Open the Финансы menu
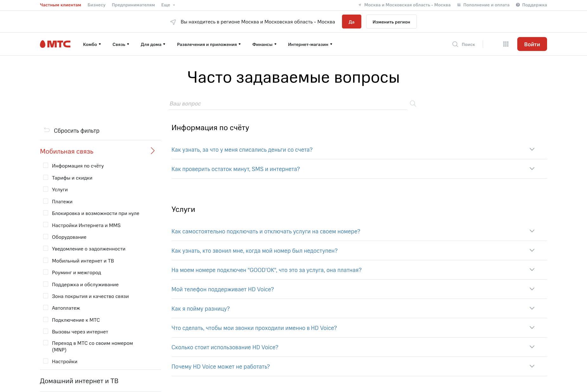Viewport: 587px width, 392px height. (x=264, y=44)
